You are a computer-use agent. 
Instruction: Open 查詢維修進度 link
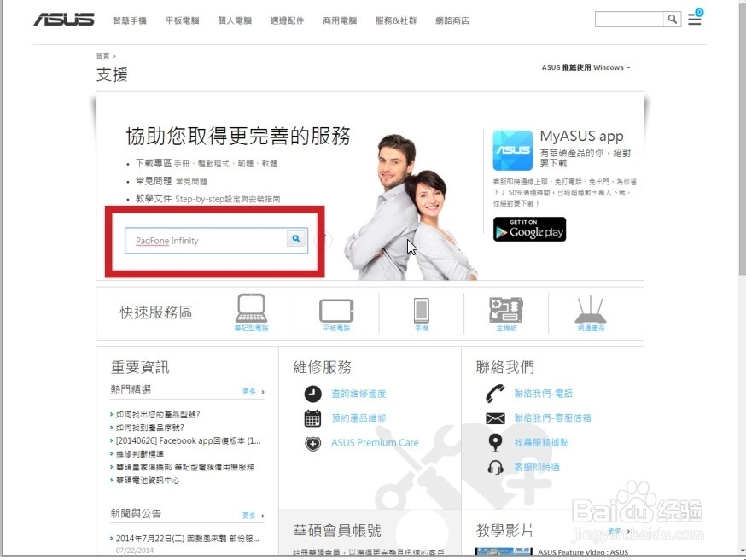point(358,394)
